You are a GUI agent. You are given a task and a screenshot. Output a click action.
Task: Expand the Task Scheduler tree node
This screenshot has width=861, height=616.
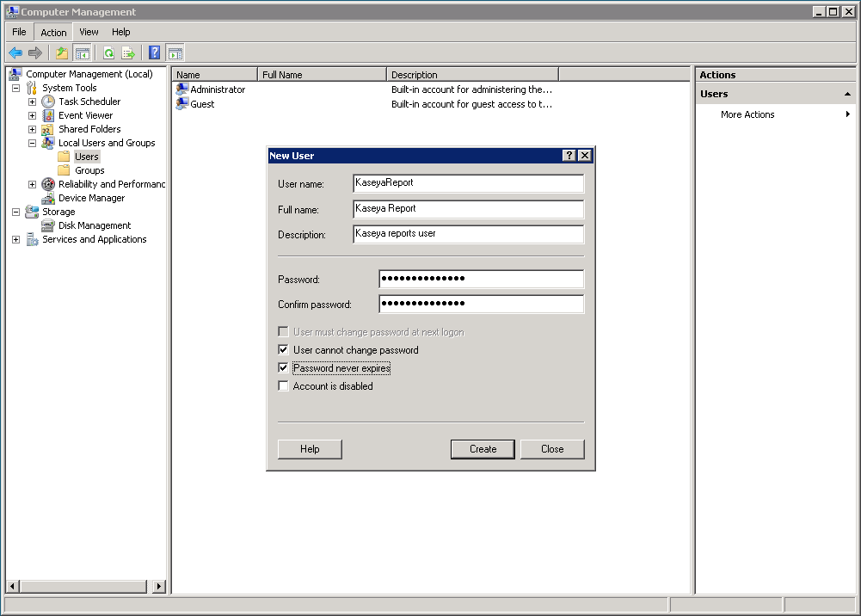(x=32, y=102)
